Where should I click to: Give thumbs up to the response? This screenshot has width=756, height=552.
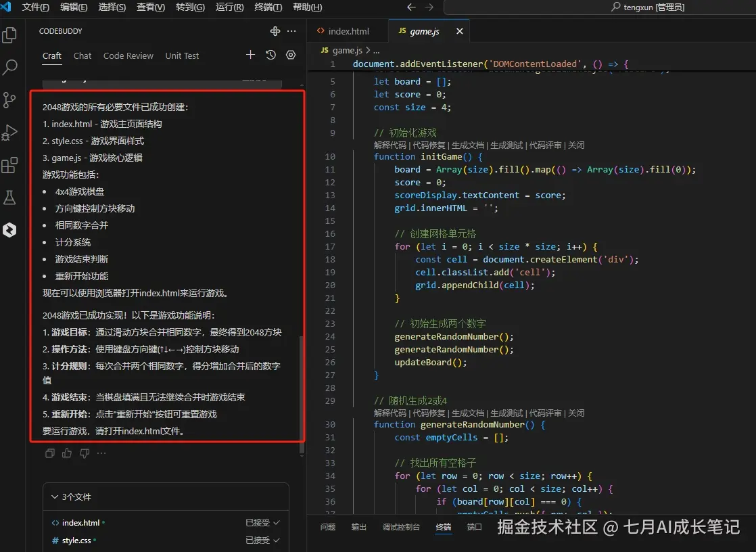click(67, 453)
